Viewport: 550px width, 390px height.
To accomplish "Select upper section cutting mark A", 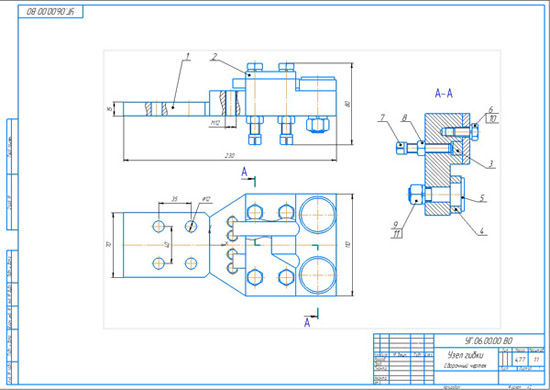I will tap(244, 172).
